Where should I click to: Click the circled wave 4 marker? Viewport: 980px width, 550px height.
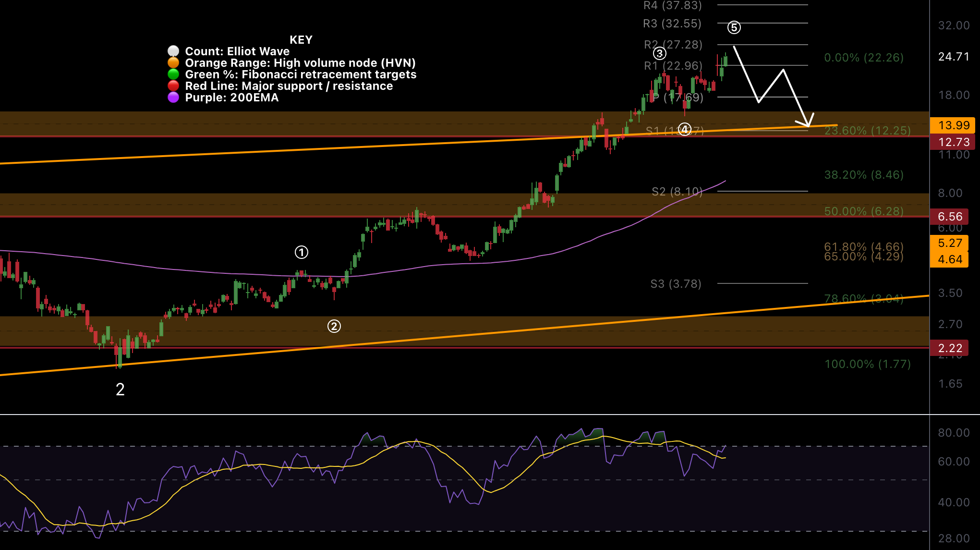click(x=685, y=129)
